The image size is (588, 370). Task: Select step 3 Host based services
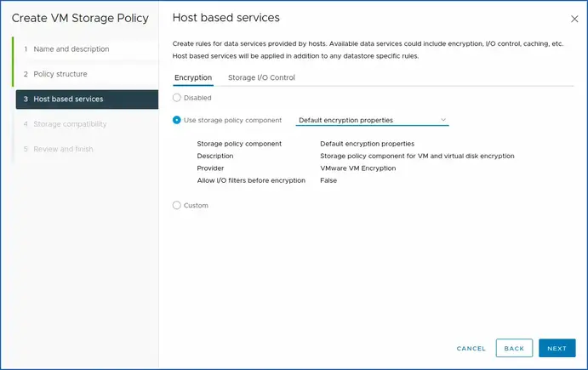click(68, 100)
